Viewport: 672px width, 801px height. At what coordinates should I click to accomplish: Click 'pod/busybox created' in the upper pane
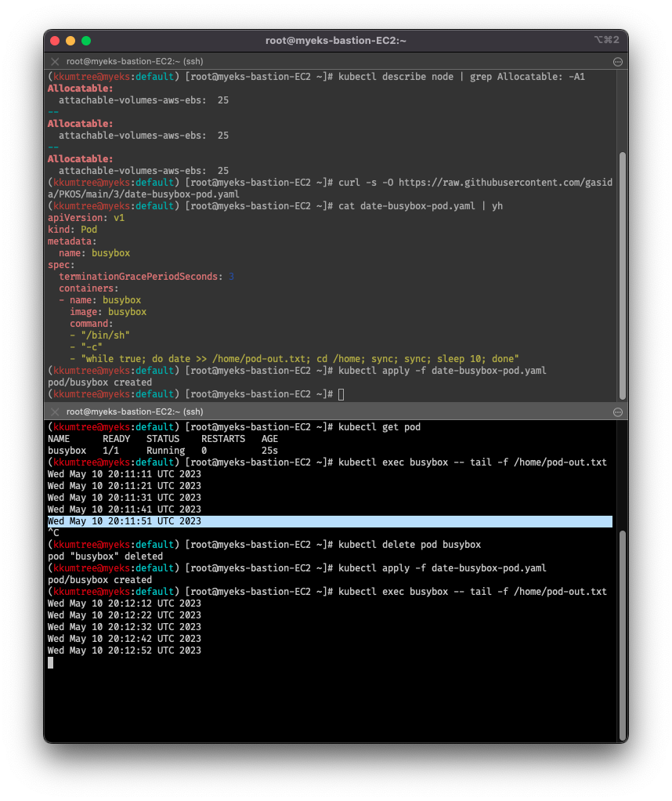pyautogui.click(x=99, y=382)
